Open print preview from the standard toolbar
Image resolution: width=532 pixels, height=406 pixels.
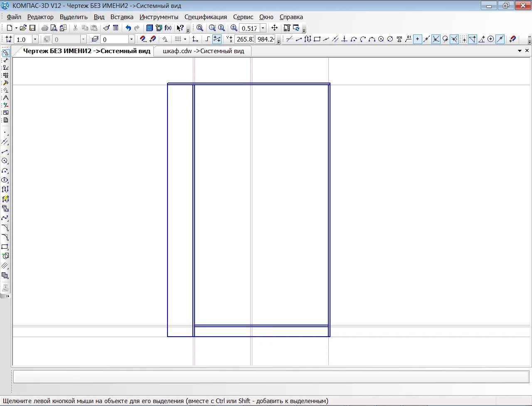pos(54,28)
